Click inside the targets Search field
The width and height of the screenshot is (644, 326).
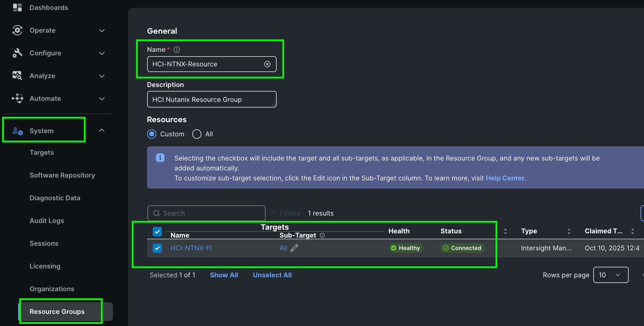pos(206,213)
